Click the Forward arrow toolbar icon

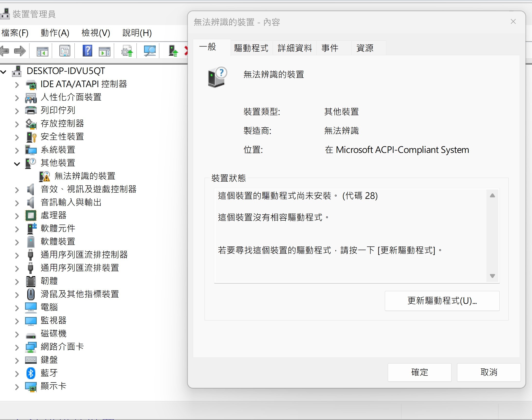pyautogui.click(x=20, y=51)
